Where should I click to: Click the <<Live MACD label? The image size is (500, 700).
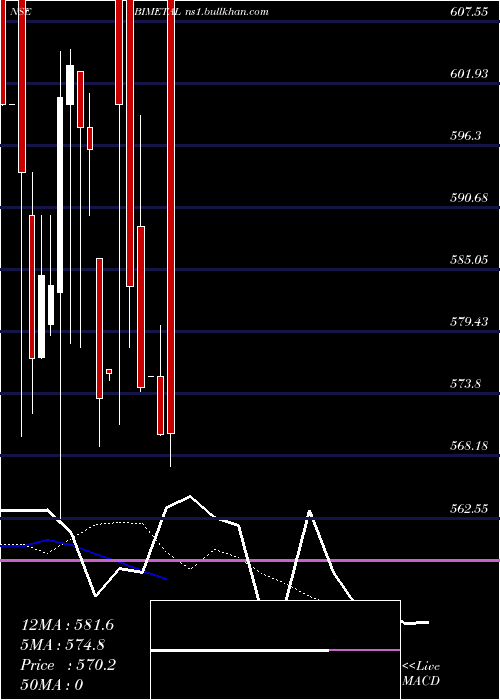(x=421, y=674)
